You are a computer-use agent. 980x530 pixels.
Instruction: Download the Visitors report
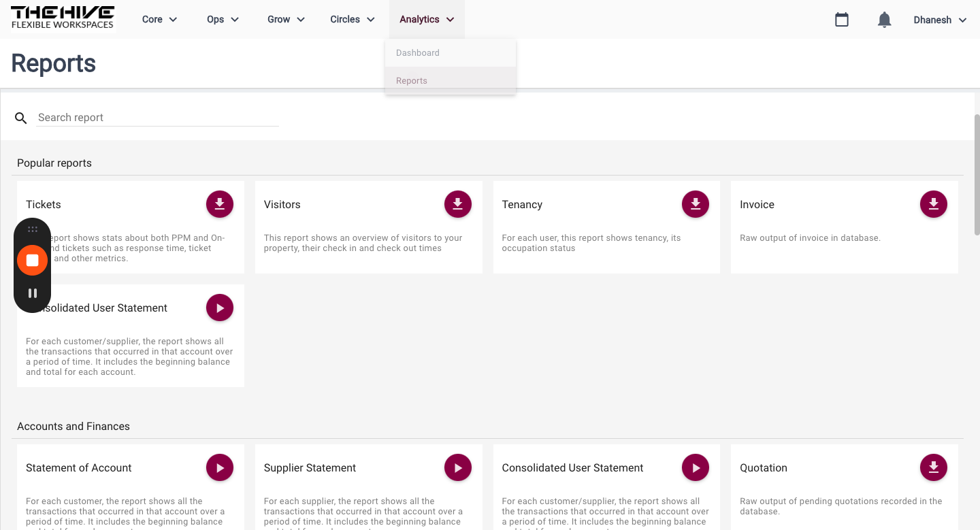(x=458, y=204)
